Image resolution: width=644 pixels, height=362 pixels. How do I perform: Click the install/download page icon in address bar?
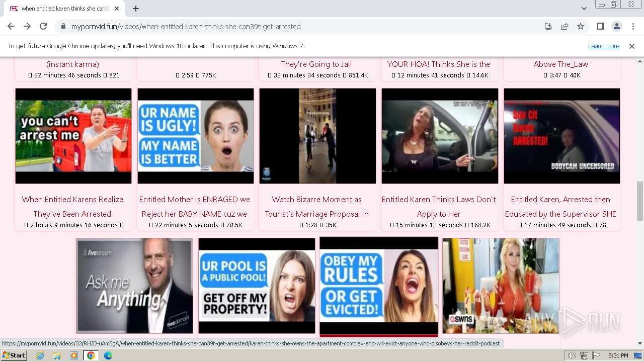(x=548, y=26)
